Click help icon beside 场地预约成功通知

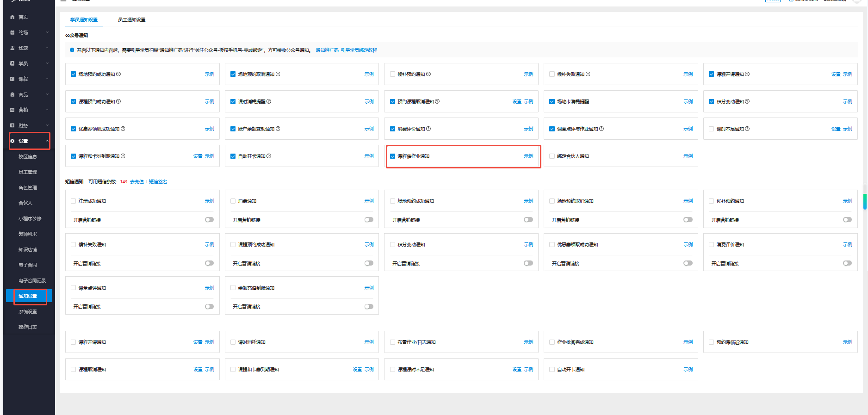click(x=118, y=74)
